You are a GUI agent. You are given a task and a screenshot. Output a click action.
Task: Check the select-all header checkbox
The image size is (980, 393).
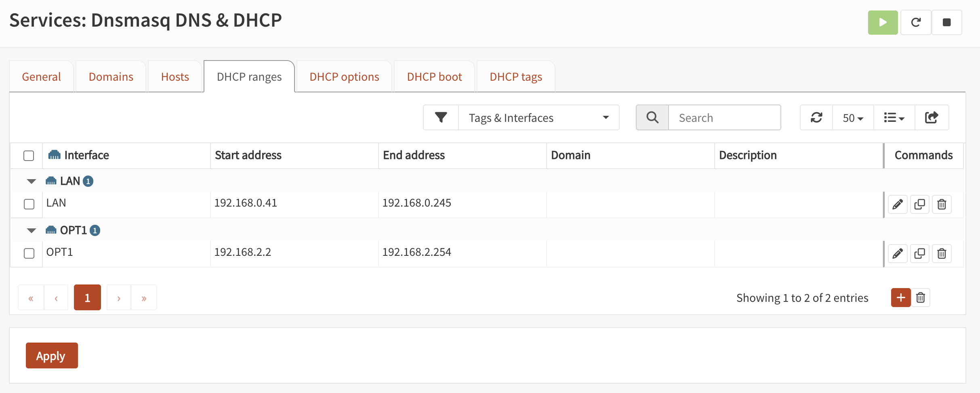29,156
